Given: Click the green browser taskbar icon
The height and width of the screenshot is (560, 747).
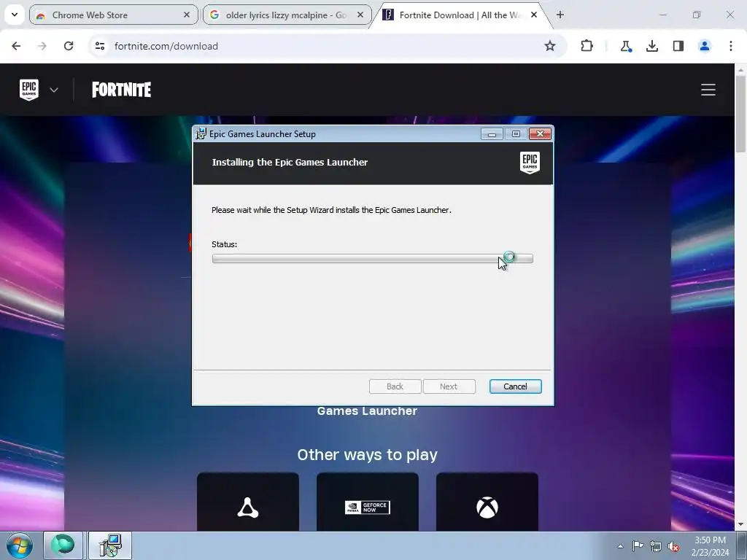Looking at the screenshot, I should coord(63,545).
